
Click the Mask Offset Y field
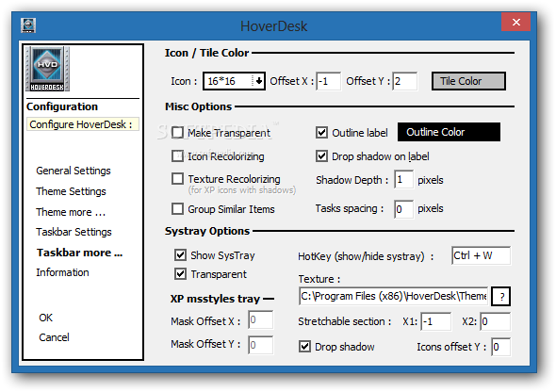click(x=261, y=345)
